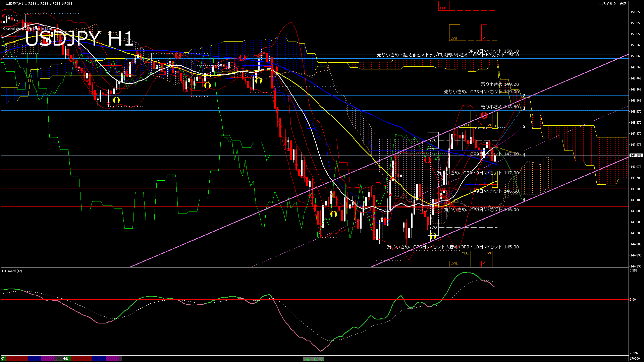
Task: Select the 147.389 current price tag
Action: pos(635,156)
